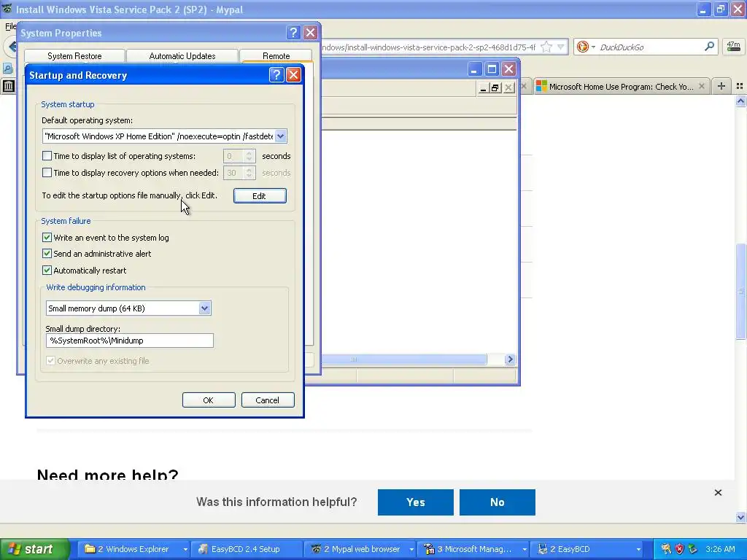Image resolution: width=747 pixels, height=560 pixels.
Task: Enable Time to display list of operating systems
Action: [x=47, y=156]
